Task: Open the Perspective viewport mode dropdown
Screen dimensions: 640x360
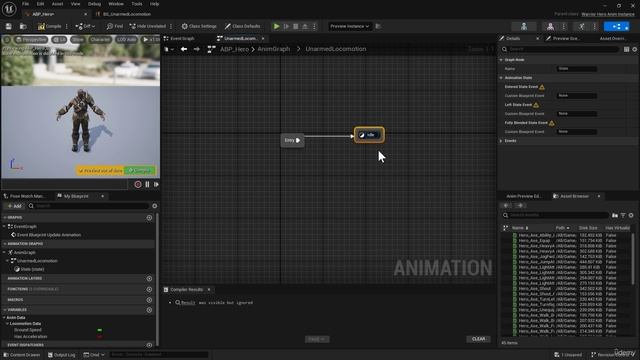Action: (x=31, y=40)
